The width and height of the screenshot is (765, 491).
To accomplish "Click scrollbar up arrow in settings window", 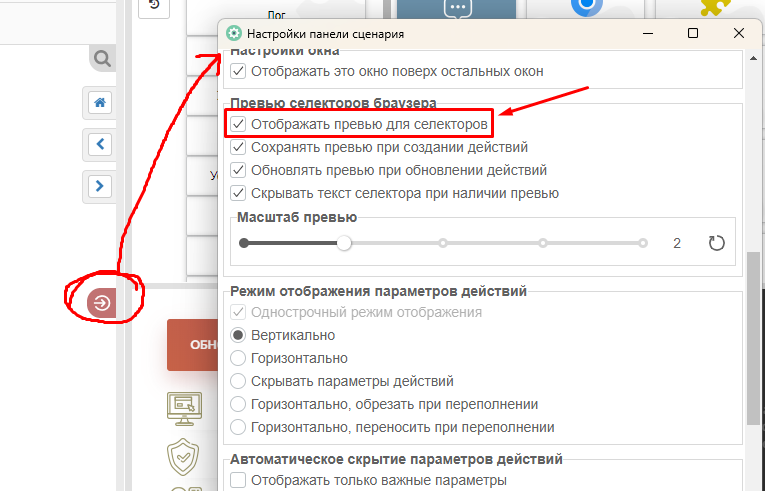I will pyautogui.click(x=752, y=59).
